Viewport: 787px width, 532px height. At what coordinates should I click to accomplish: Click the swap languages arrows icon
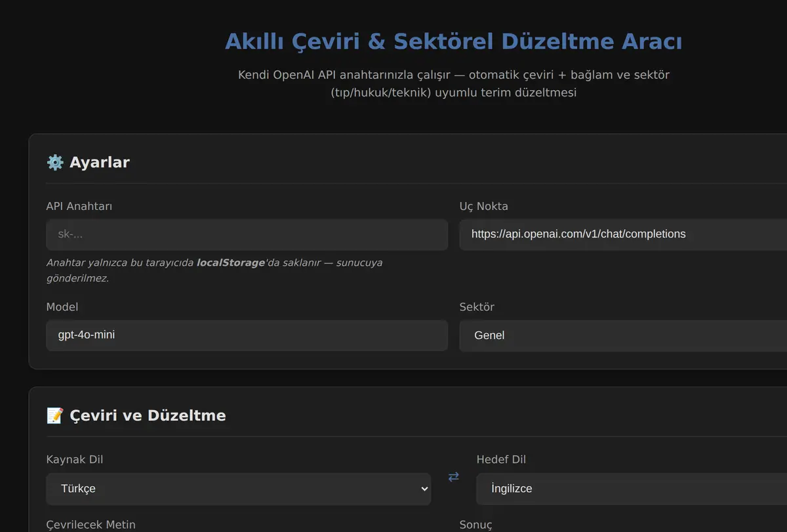(453, 477)
